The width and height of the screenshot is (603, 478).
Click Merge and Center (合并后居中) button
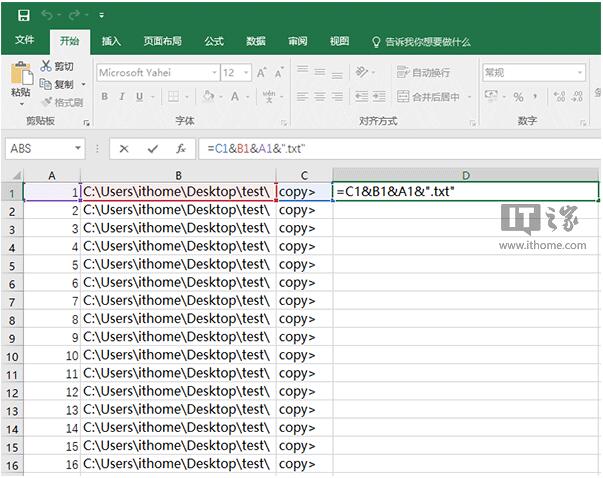click(428, 97)
